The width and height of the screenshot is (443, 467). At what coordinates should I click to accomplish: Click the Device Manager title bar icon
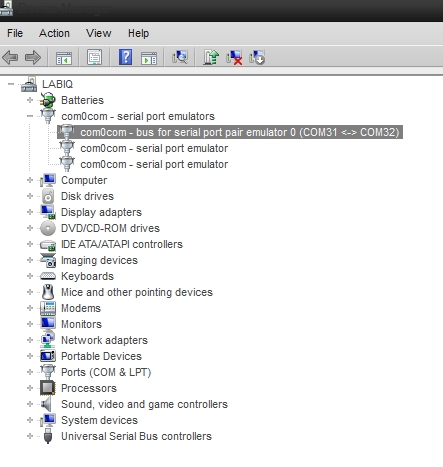pyautogui.click(x=6, y=8)
